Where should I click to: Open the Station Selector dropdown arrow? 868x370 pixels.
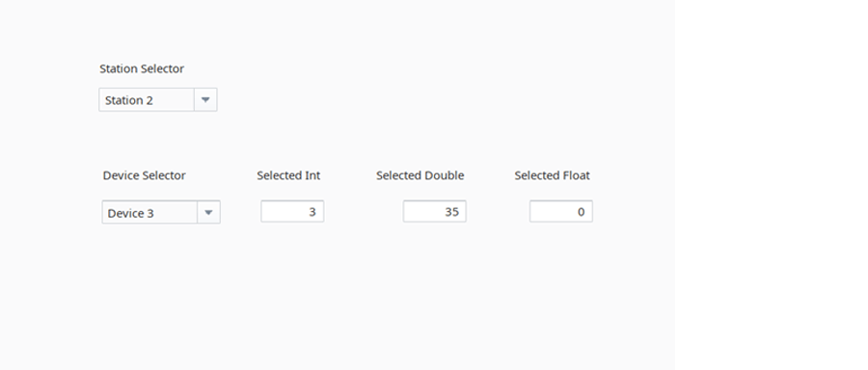coord(205,100)
